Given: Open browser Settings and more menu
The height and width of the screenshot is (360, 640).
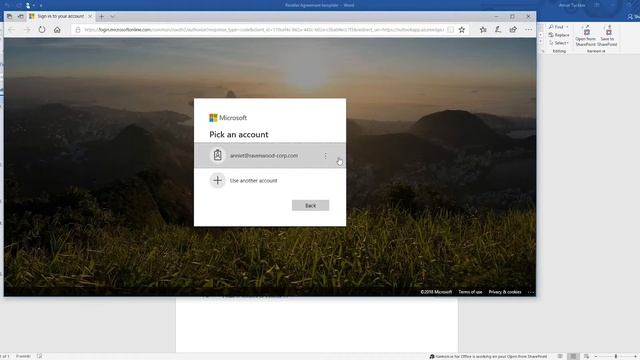Looking at the screenshot, I should (x=529, y=30).
